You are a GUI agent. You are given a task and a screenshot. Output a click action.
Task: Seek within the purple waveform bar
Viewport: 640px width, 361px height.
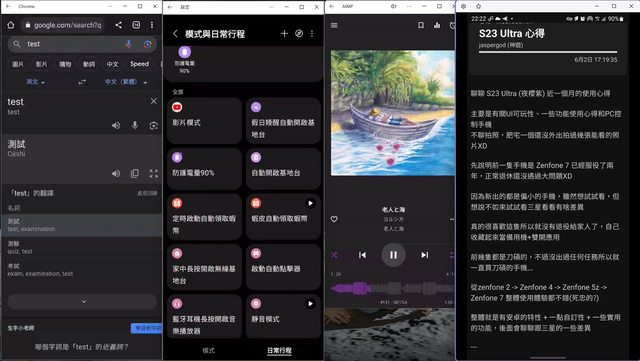392,289
